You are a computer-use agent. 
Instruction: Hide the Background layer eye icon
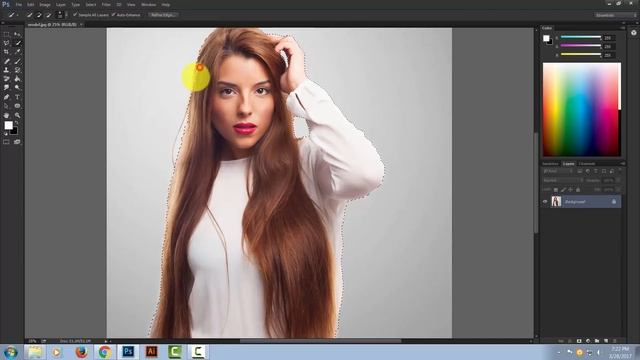click(545, 202)
